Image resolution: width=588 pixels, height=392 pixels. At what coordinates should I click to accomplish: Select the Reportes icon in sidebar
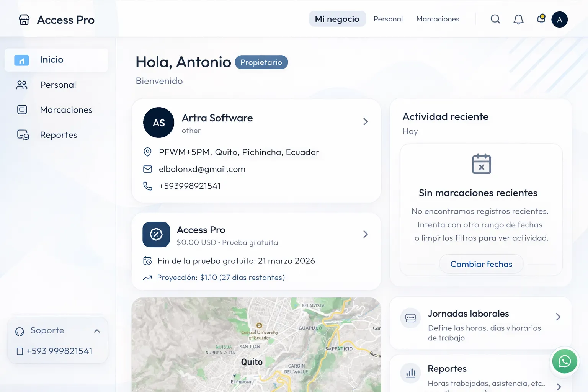tap(22, 135)
